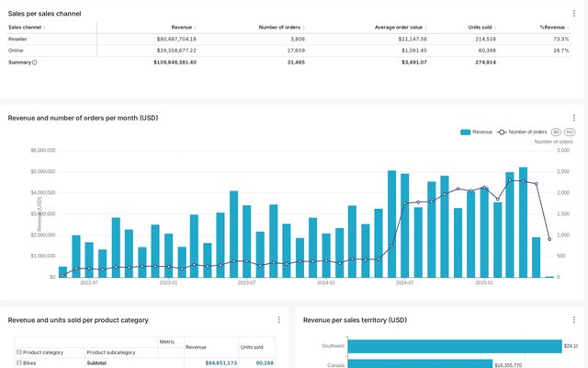Show info for the Summary row
The width and height of the screenshot is (588, 368).
tap(35, 63)
